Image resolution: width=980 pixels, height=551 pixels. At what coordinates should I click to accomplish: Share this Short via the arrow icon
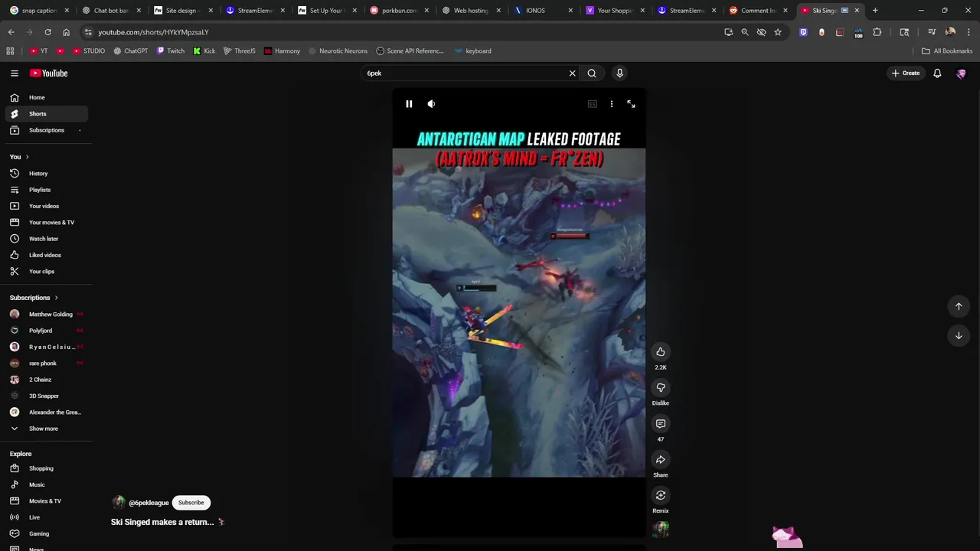pyautogui.click(x=661, y=459)
